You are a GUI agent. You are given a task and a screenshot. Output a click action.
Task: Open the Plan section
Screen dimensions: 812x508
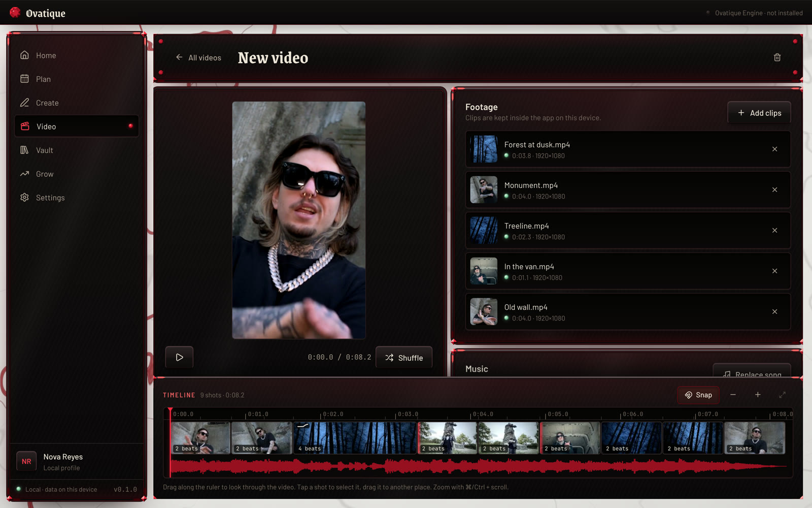click(76, 79)
